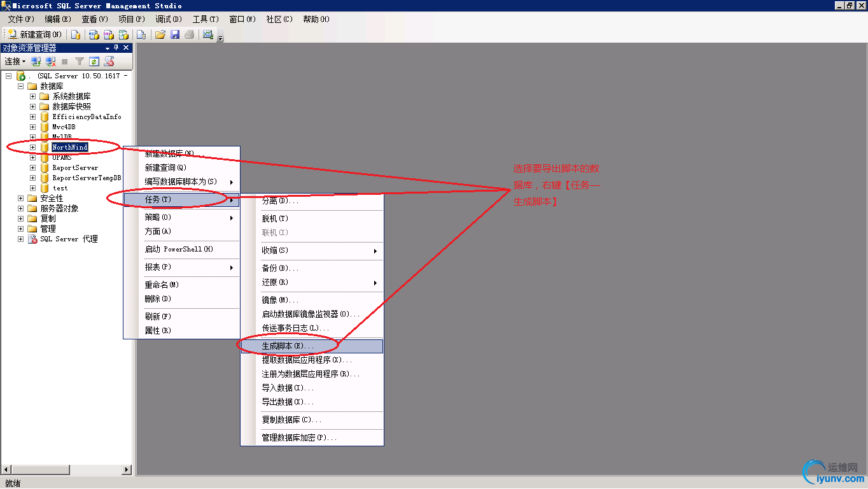The image size is (868, 489).
Task: Toggle the Object Explorer auto-hide pin
Action: [x=116, y=48]
